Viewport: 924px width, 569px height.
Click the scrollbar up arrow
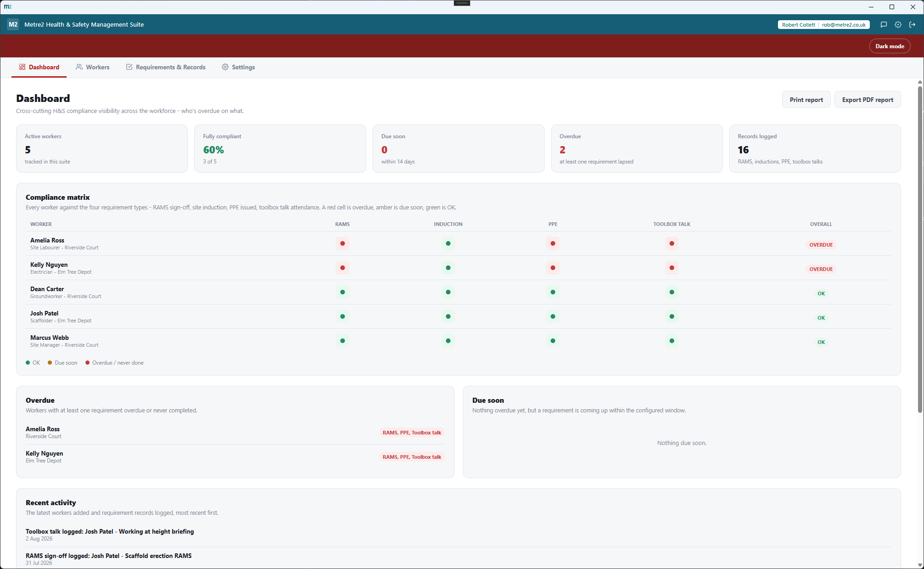(920, 82)
